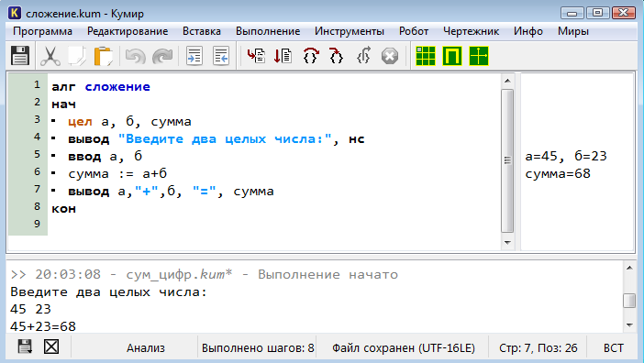Click line number 9 in the gutter
The width and height of the screenshot is (644, 363).
pos(37,224)
